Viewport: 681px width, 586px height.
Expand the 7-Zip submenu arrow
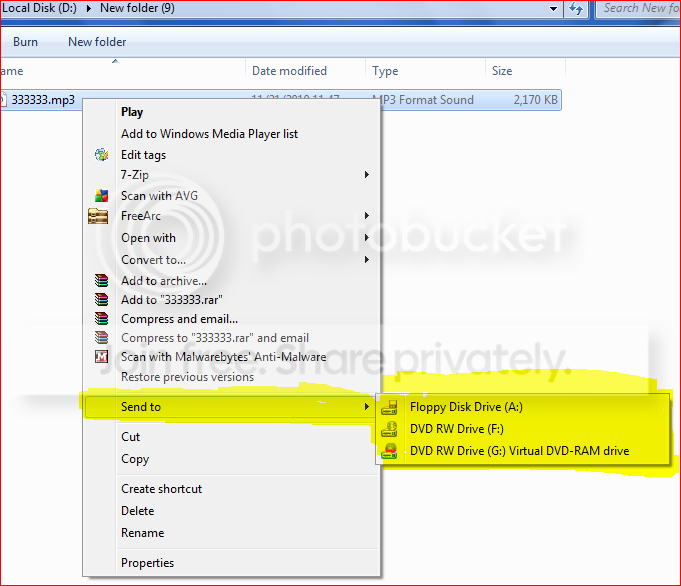367,175
